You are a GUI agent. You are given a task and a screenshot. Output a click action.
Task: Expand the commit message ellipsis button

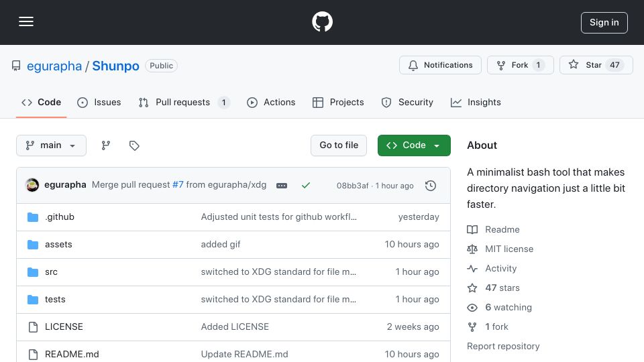point(282,186)
